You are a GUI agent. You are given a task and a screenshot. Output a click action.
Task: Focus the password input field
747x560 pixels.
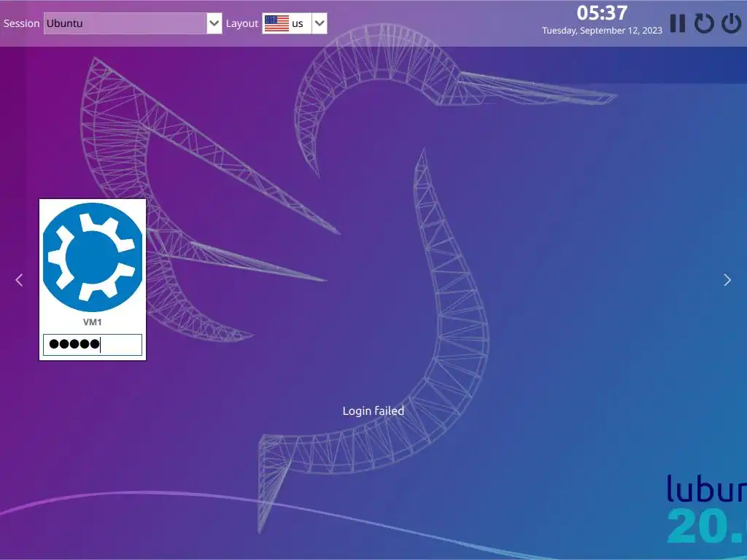[x=93, y=345]
